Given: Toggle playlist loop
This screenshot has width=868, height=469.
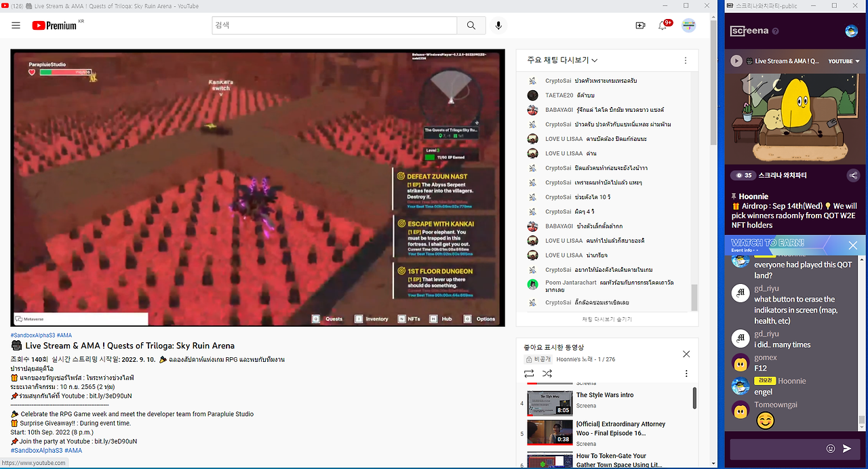Looking at the screenshot, I should pyautogui.click(x=529, y=373).
